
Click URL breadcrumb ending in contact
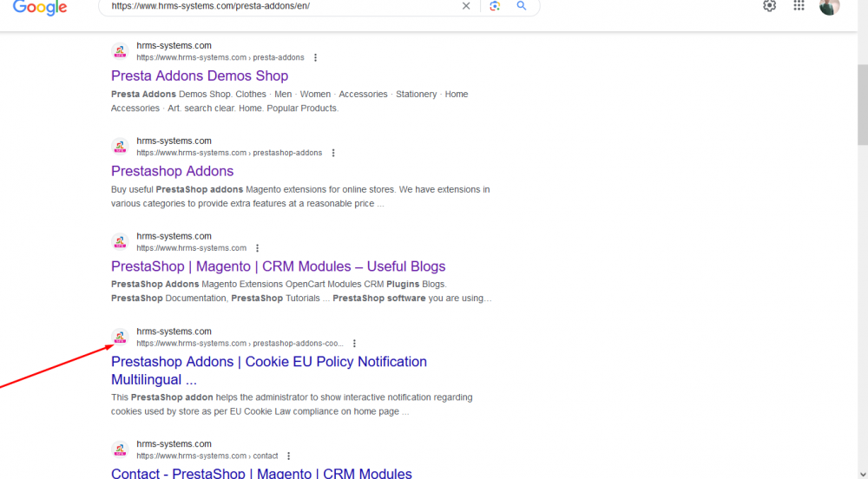207,456
